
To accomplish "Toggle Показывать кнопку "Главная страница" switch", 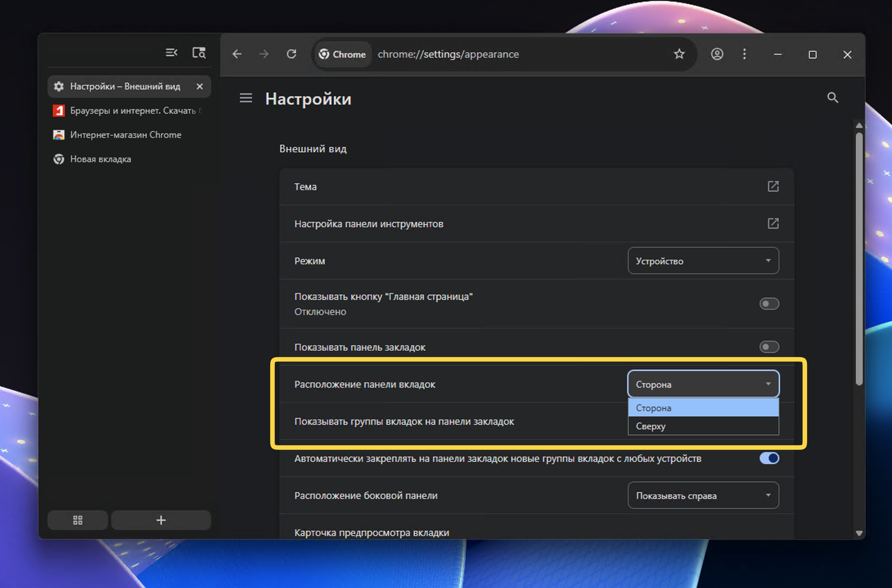I will (x=769, y=304).
